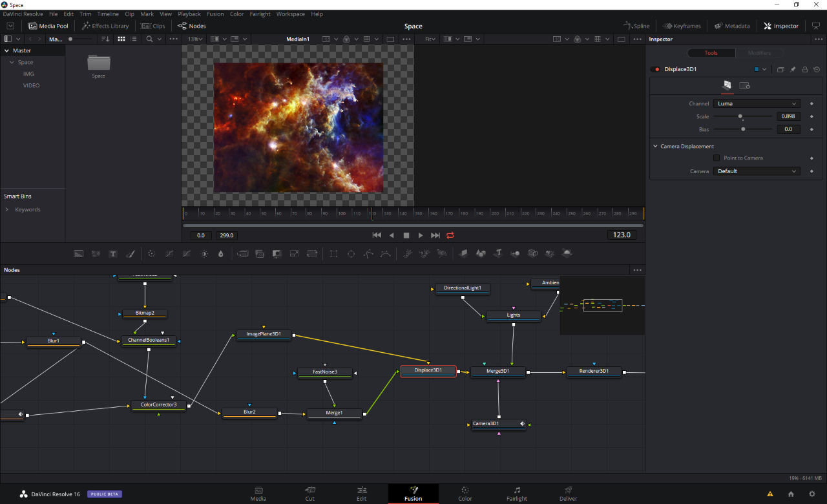This screenshot has width=827, height=504.
Task: Open the Camera dropdown set to Default
Action: coord(757,171)
